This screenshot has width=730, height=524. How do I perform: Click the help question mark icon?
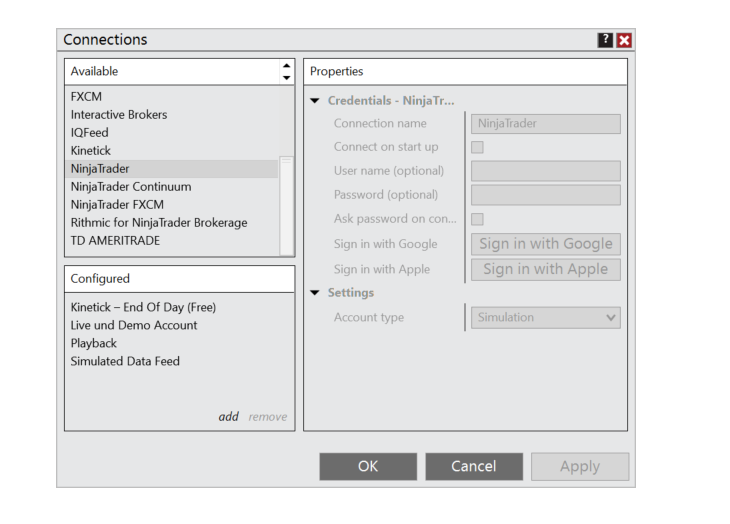[605, 40]
